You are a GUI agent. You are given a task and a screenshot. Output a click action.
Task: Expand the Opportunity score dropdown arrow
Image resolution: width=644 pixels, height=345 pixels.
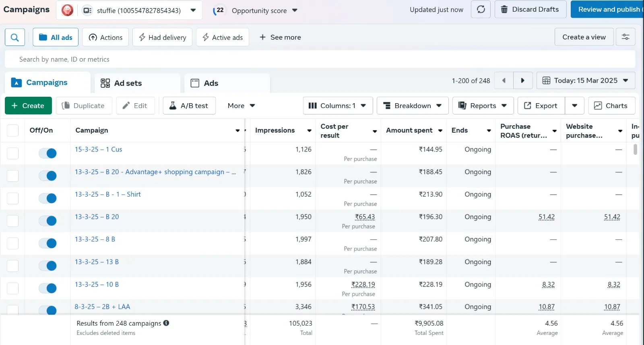click(x=295, y=10)
